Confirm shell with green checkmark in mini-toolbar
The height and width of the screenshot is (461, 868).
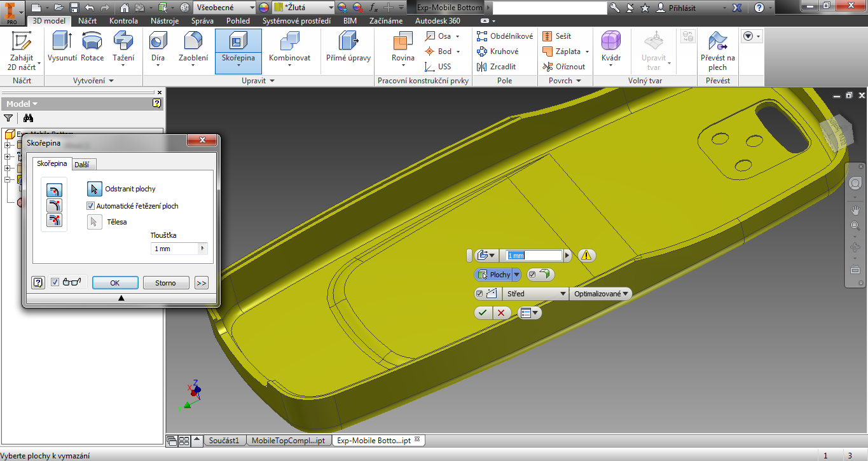tap(483, 313)
